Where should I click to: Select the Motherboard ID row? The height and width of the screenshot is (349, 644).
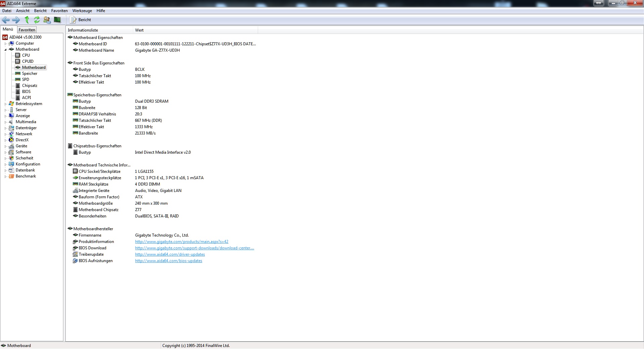point(162,44)
